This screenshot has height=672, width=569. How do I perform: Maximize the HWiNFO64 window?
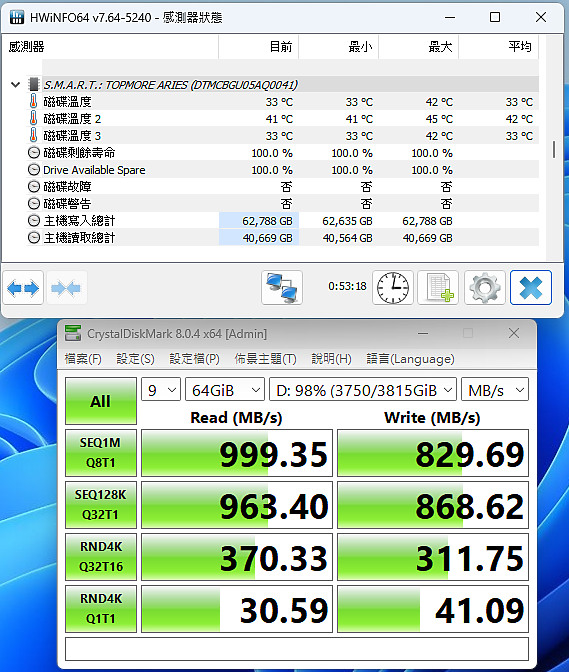495,17
